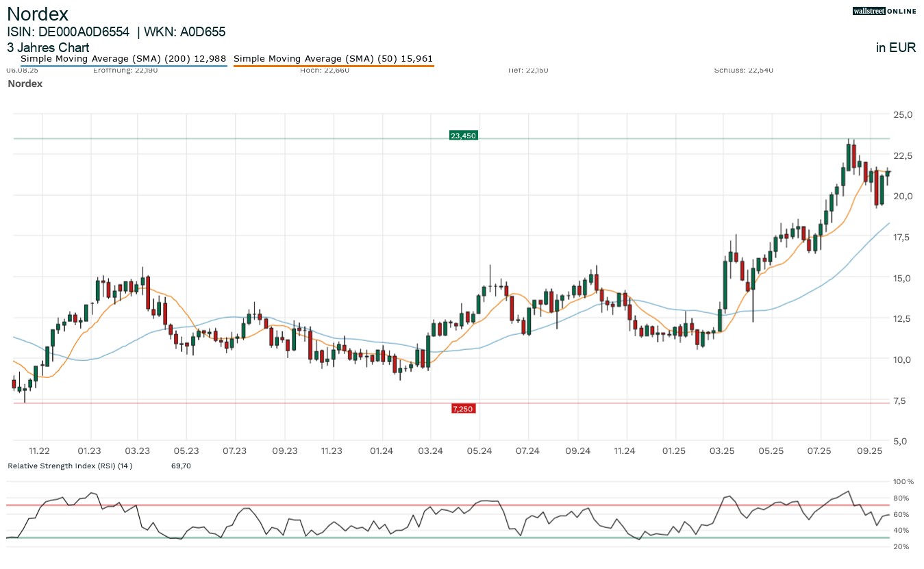Click the 05.24 date axis label

point(479,451)
